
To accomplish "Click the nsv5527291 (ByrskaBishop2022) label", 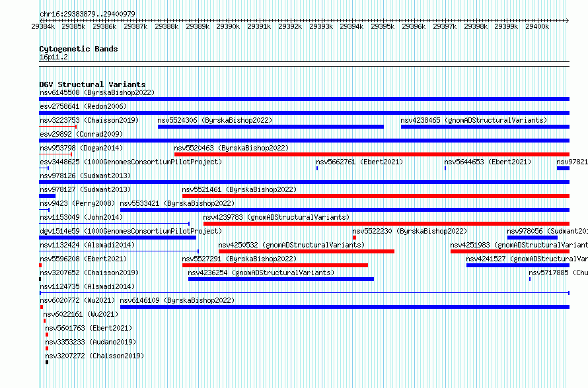I will click(x=239, y=259).
